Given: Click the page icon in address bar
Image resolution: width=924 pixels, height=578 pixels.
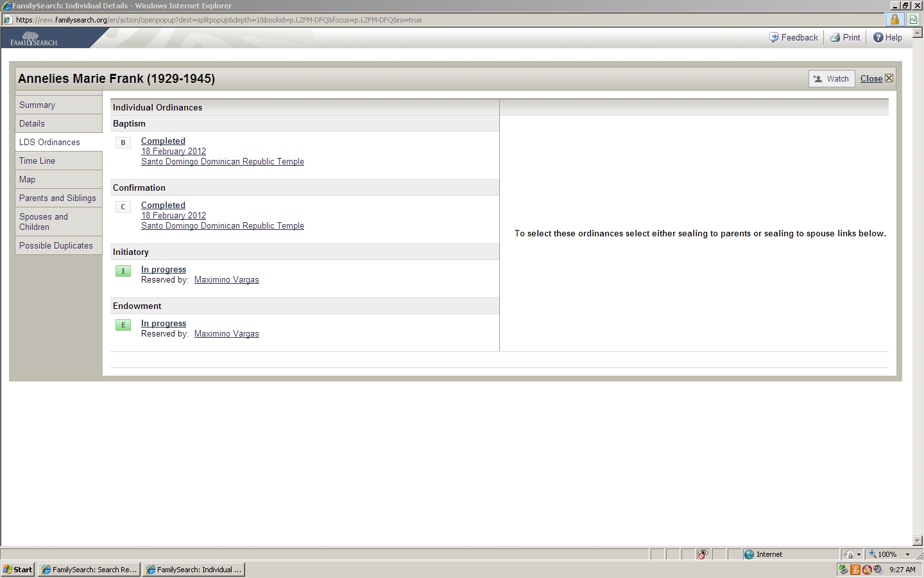Looking at the screenshot, I should click(8, 19).
